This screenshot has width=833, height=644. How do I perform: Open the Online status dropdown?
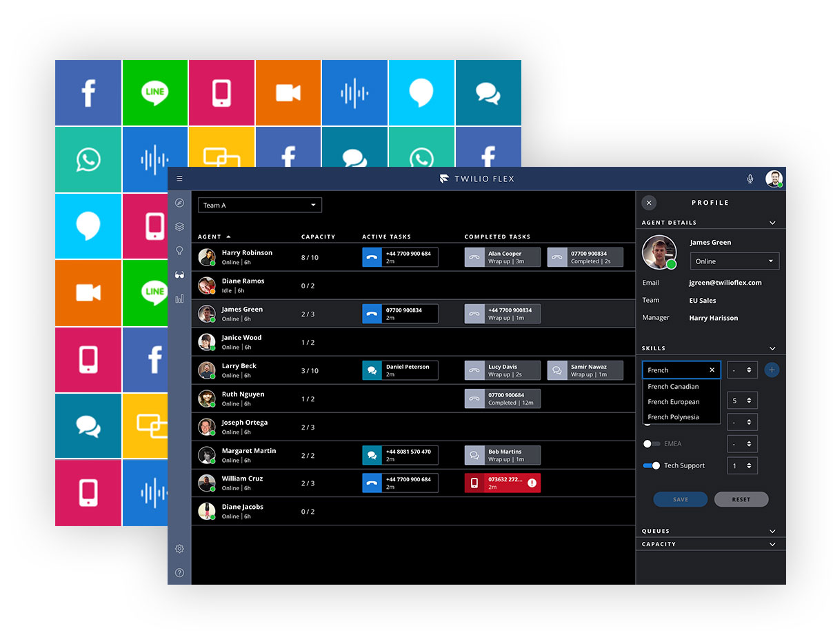coord(734,261)
